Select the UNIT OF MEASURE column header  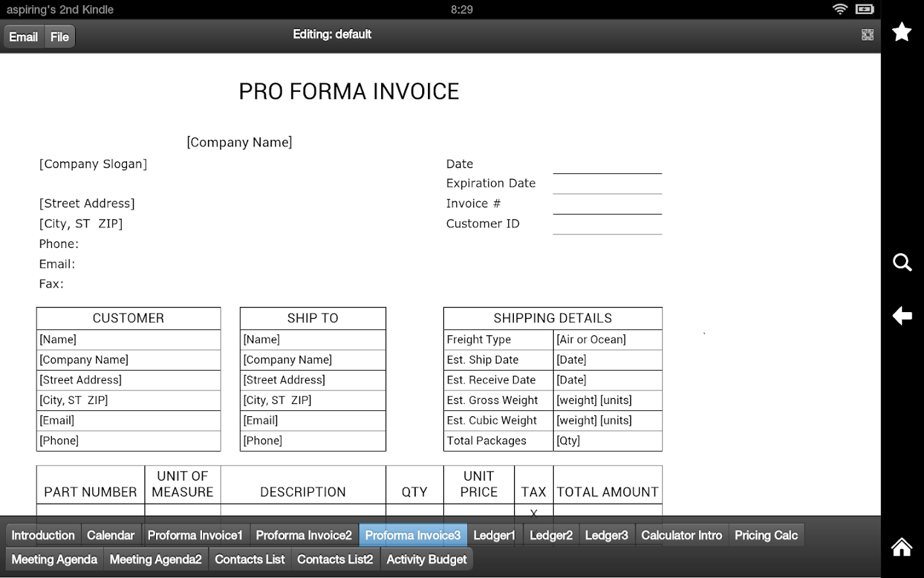click(183, 485)
